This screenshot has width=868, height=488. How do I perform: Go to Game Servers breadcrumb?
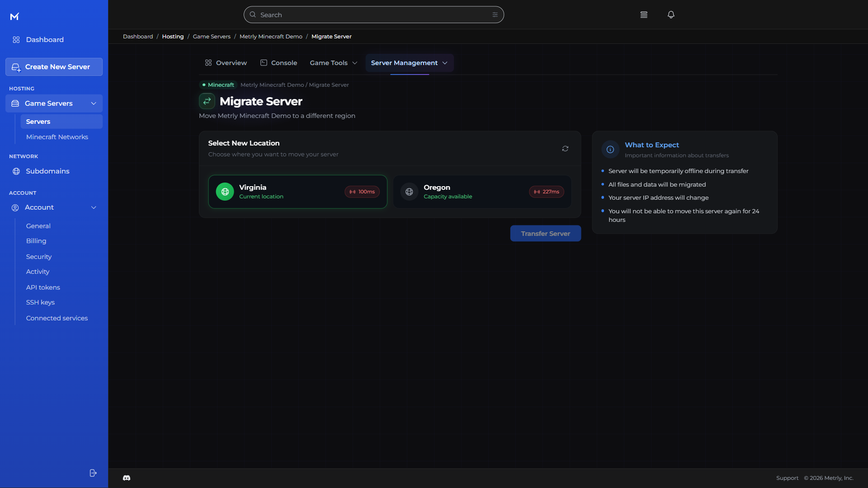click(212, 37)
